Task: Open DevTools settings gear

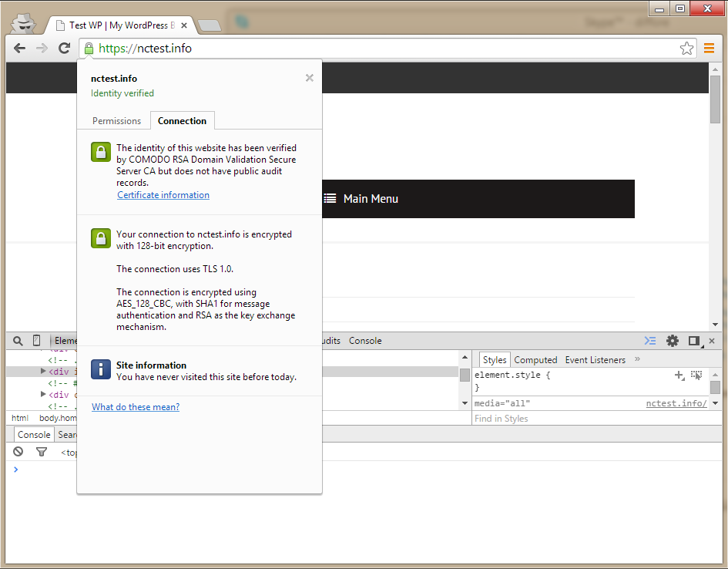Action: point(673,341)
